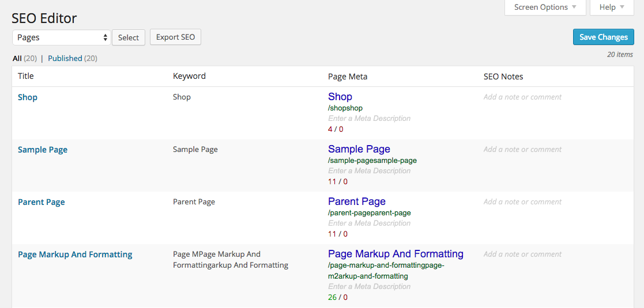Add an SEO note for Shop

(x=522, y=97)
